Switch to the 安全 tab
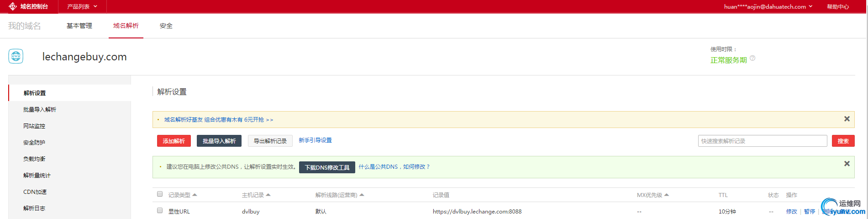 (166, 26)
